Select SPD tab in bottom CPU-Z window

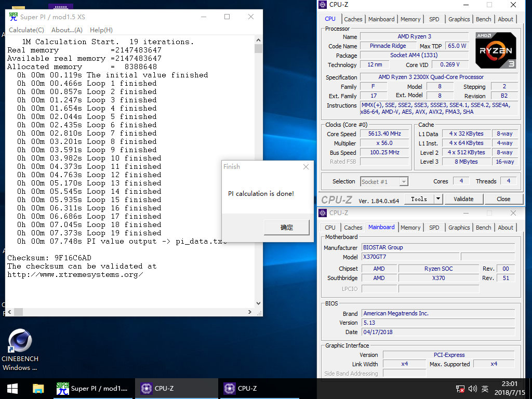(x=434, y=228)
